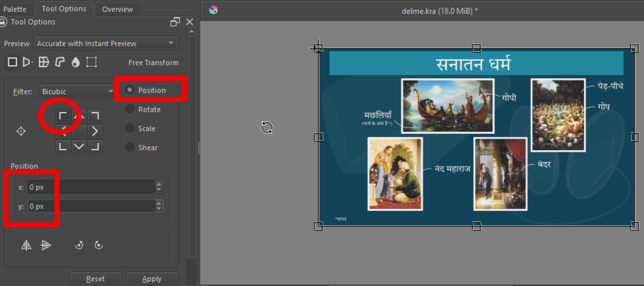Viewport: 644px width, 286px height.
Task: Click the left-middle transform handle on canvas
Action: point(319,137)
